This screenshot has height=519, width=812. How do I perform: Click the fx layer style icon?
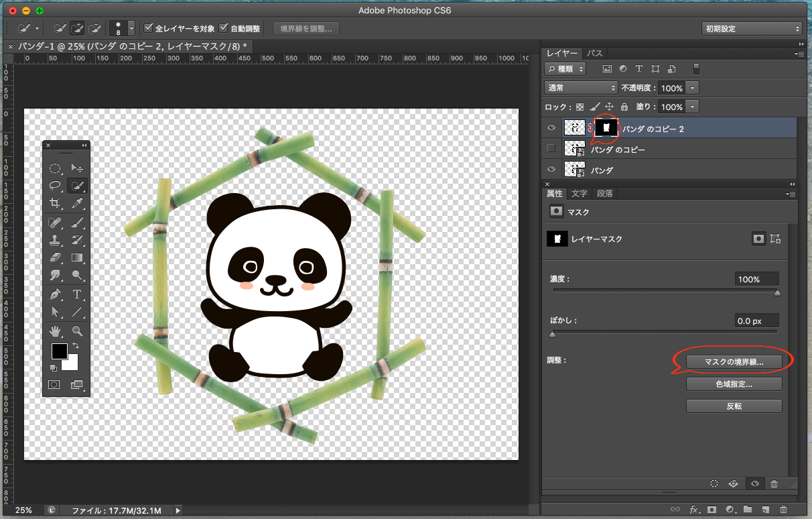695,510
